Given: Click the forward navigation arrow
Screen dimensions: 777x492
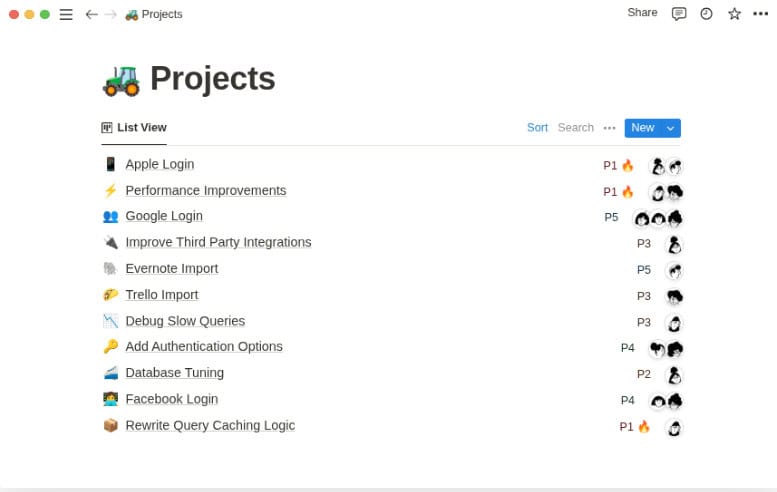Looking at the screenshot, I should [x=110, y=14].
